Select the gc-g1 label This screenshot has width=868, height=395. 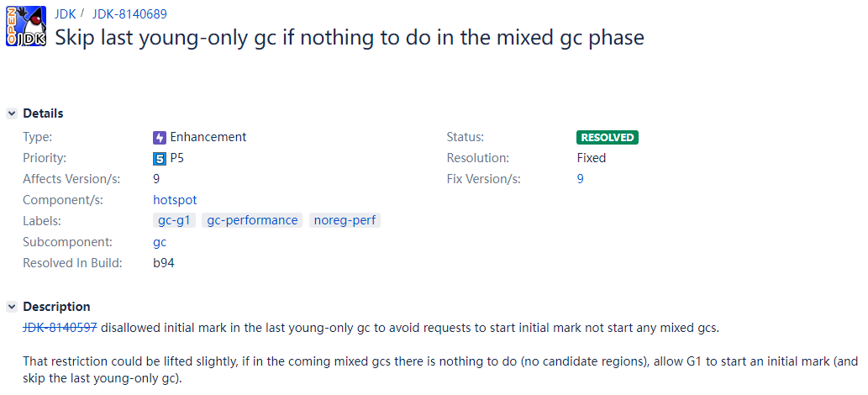tap(175, 220)
